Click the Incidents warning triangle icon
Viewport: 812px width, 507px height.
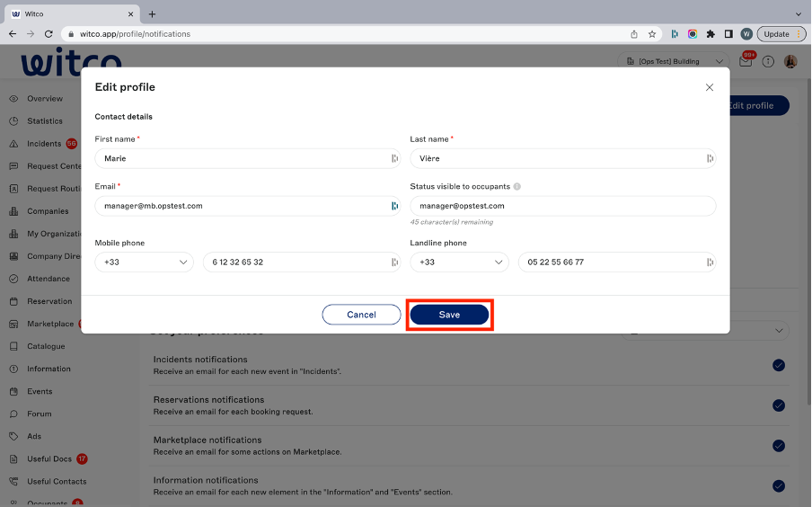click(x=14, y=144)
